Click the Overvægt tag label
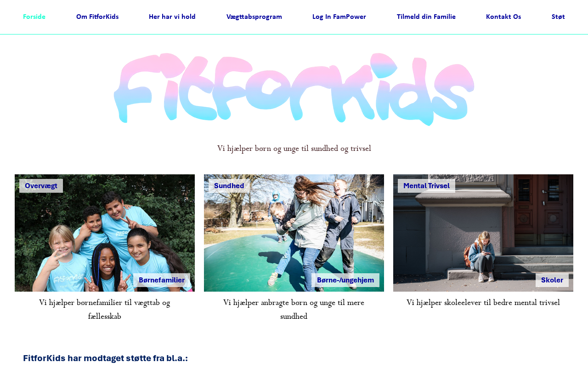This screenshot has width=588, height=368. [41, 186]
